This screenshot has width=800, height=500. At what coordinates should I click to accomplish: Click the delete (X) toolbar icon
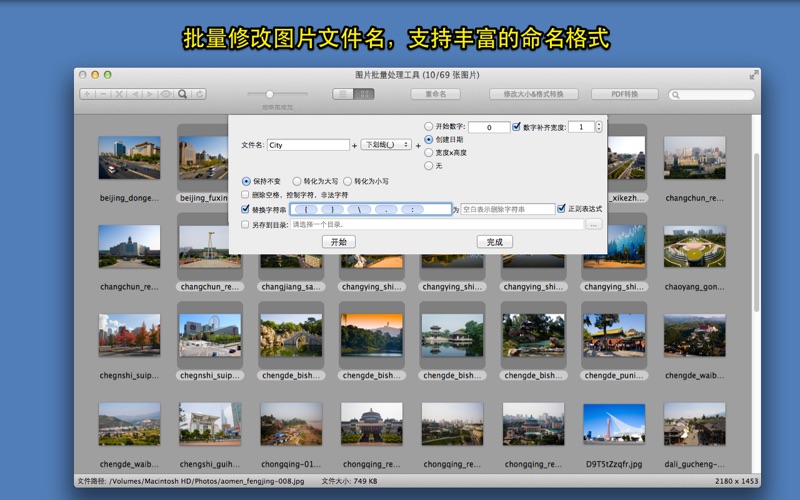[119, 94]
